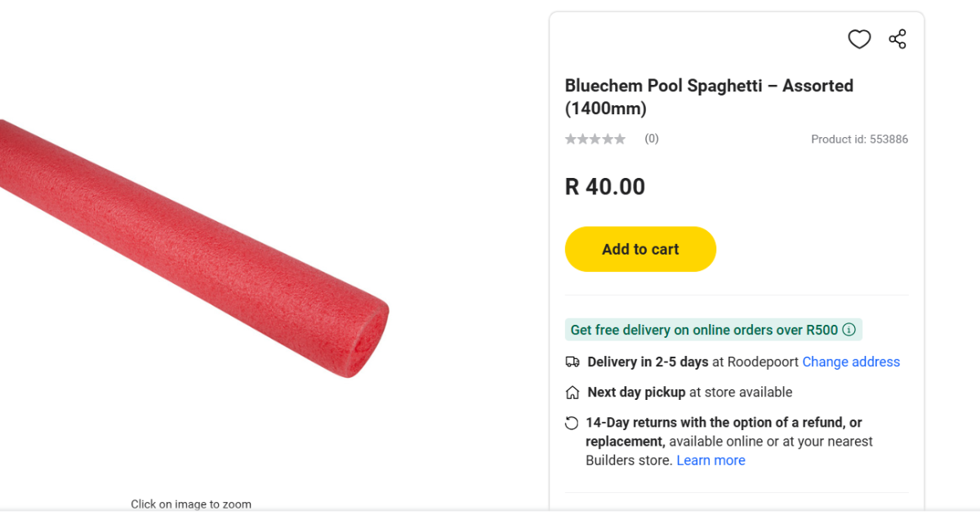Screen dimensions: 980x515
Task: Click Change address link
Action: pyautogui.click(x=851, y=362)
